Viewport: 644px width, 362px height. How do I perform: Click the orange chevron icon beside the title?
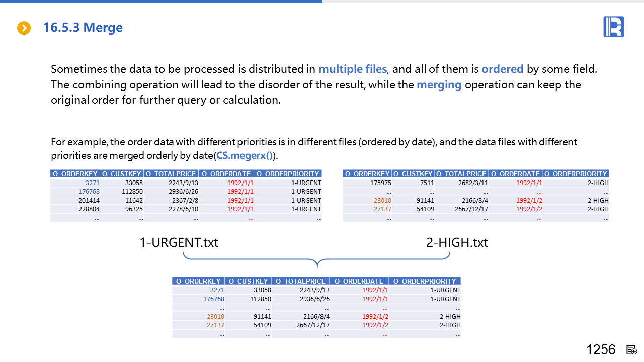(x=24, y=28)
